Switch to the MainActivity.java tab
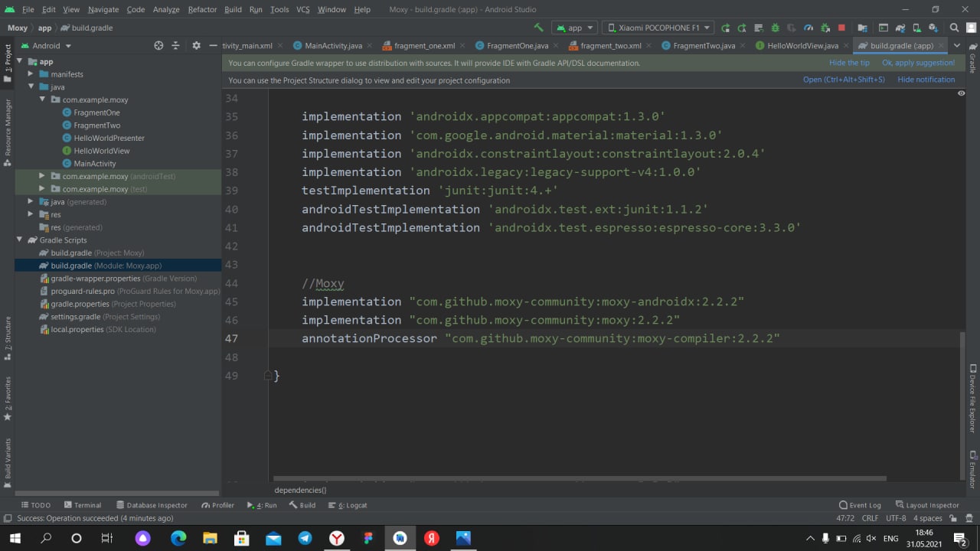Viewport: 980px width, 551px height. pos(328,46)
